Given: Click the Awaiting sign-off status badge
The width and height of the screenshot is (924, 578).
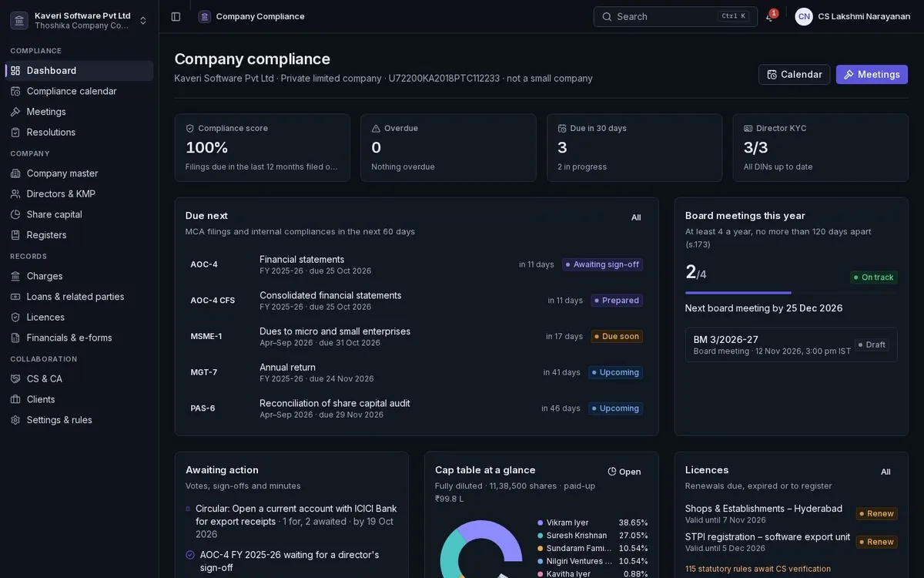Looking at the screenshot, I should tap(602, 264).
